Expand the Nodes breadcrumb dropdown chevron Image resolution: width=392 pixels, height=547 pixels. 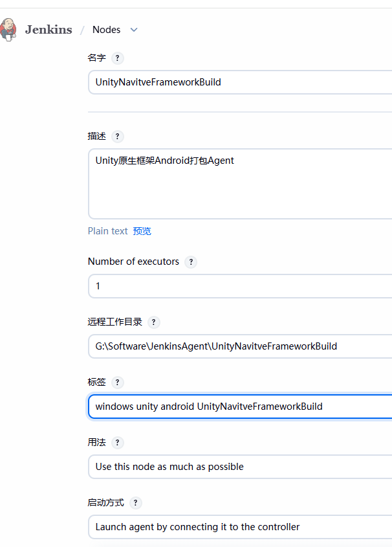pos(134,30)
